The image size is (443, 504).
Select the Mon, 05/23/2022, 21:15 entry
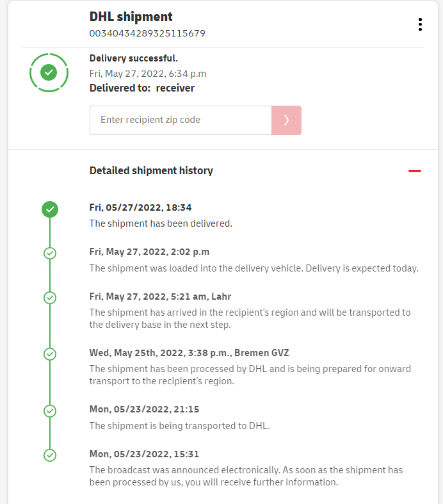(x=144, y=409)
